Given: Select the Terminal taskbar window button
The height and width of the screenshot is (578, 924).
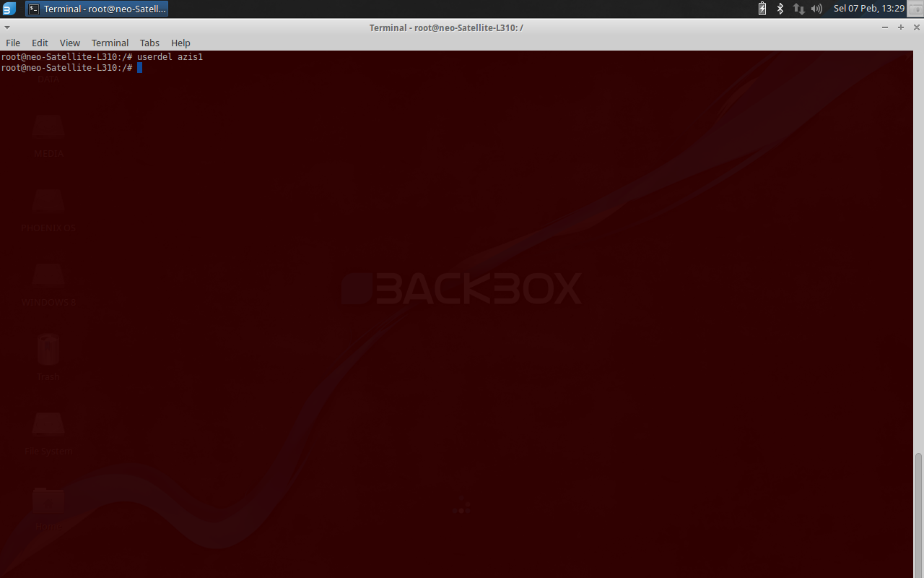Looking at the screenshot, I should tap(97, 9).
